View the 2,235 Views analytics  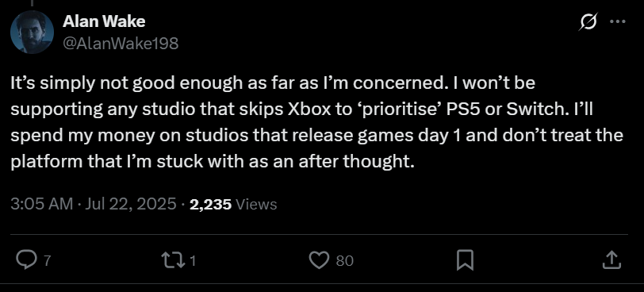pos(233,204)
